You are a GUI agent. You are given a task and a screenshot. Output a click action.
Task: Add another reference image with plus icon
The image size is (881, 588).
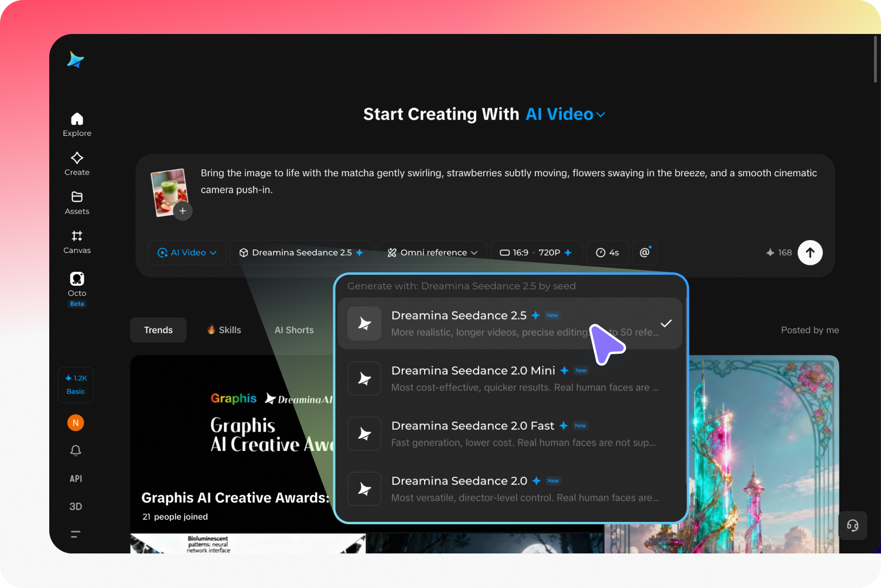[x=183, y=211]
